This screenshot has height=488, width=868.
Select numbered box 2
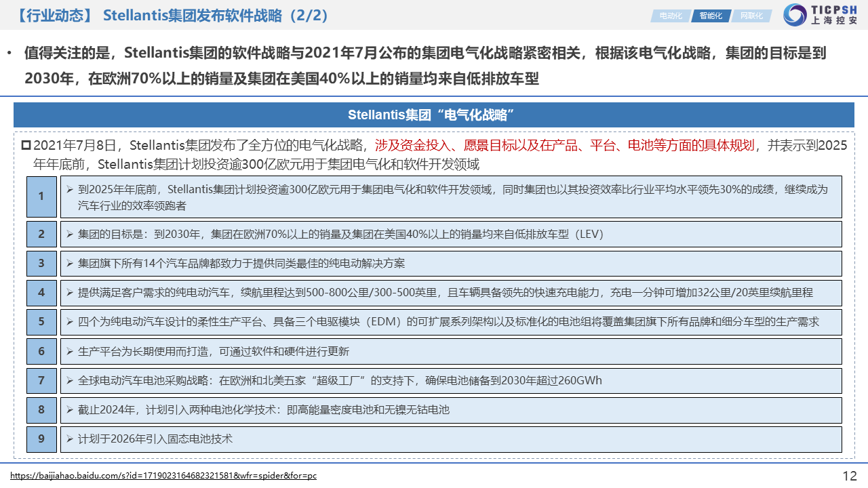41,235
